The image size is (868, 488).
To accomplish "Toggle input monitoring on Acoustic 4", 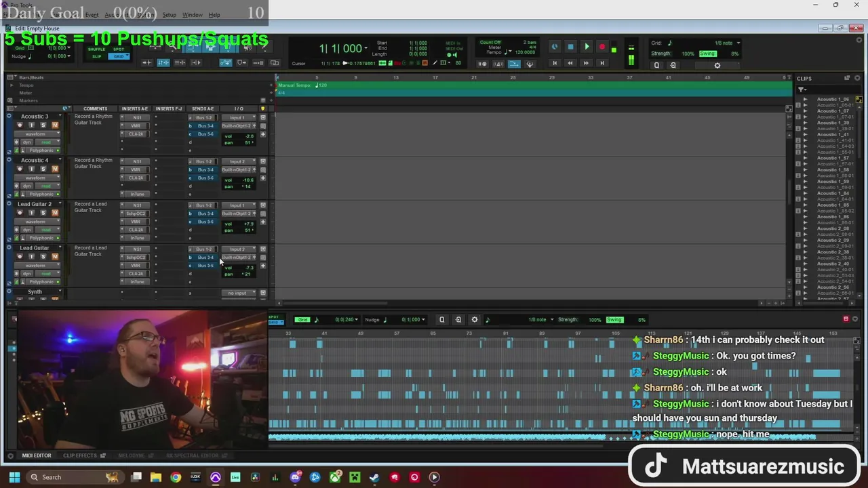I will [x=31, y=169].
